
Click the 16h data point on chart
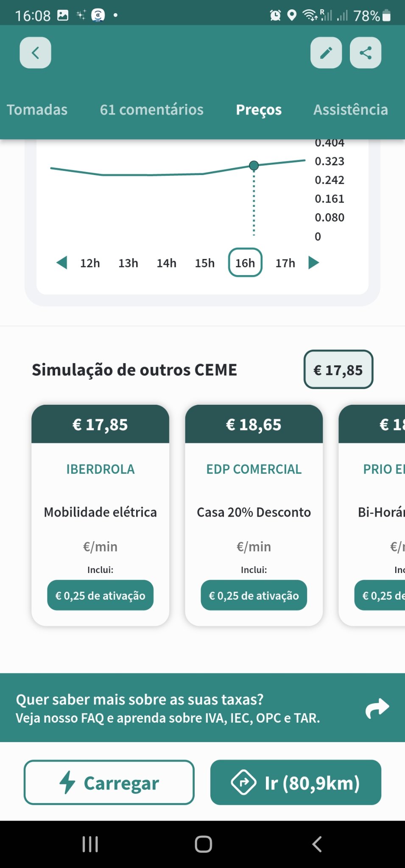(254, 165)
